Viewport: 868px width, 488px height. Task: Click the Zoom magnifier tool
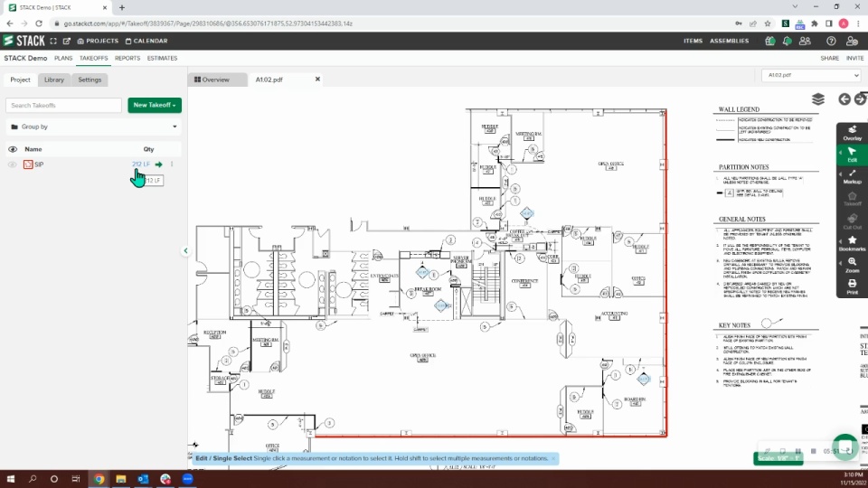(852, 265)
